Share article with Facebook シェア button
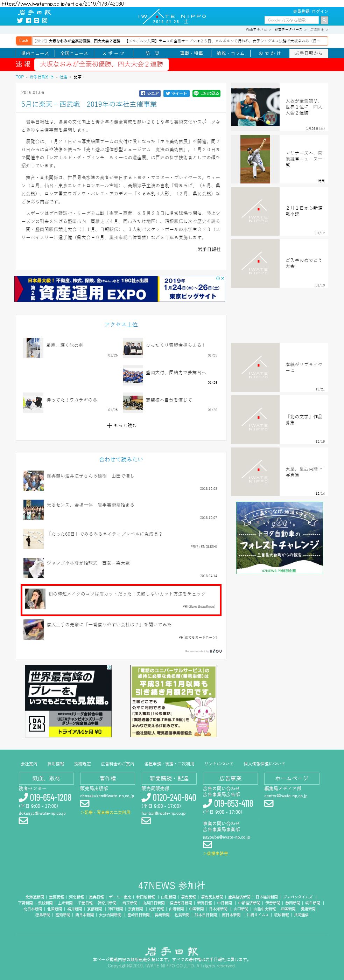The width and height of the screenshot is (344, 980). point(150,93)
